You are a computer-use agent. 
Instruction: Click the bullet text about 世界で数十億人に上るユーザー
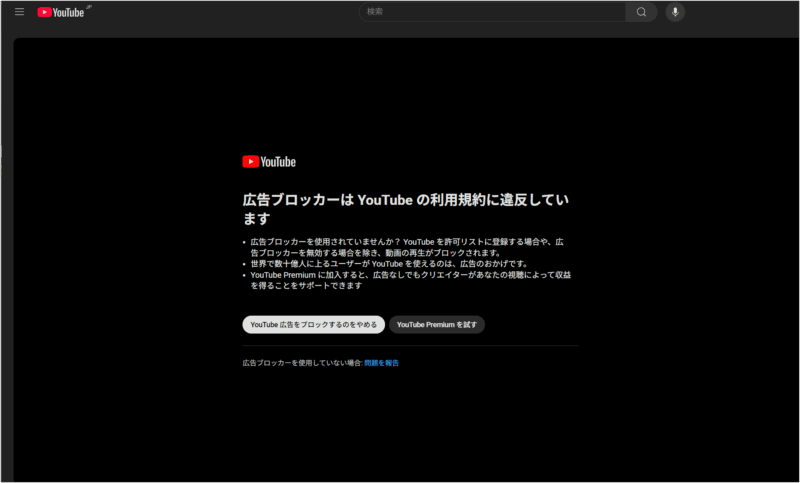389,264
